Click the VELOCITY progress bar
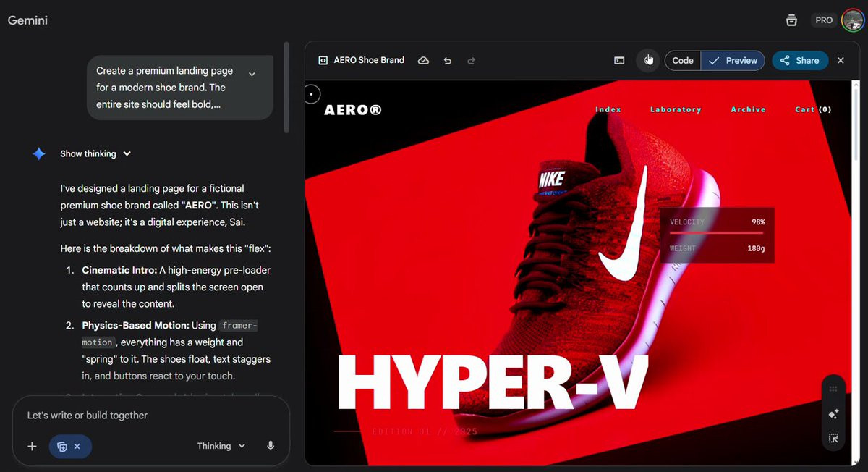 pyautogui.click(x=716, y=233)
